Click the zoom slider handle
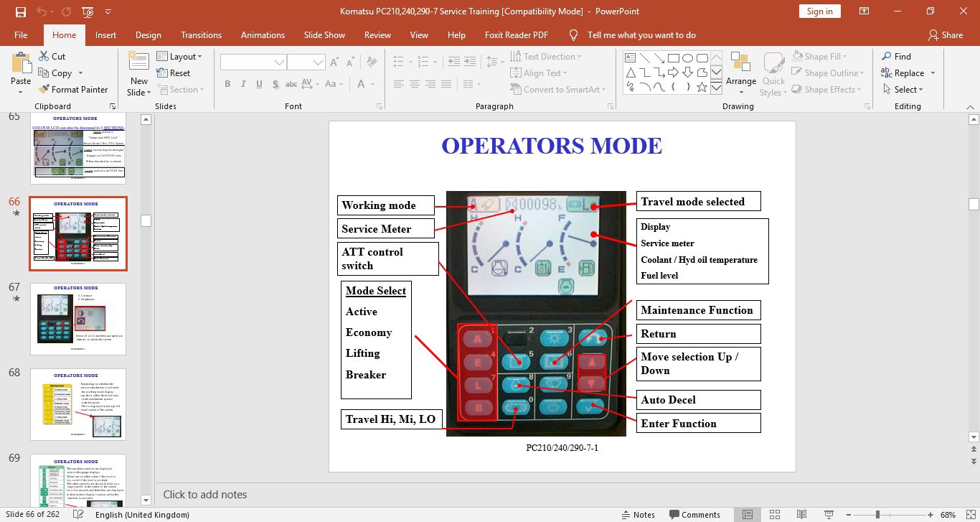 pyautogui.click(x=877, y=515)
